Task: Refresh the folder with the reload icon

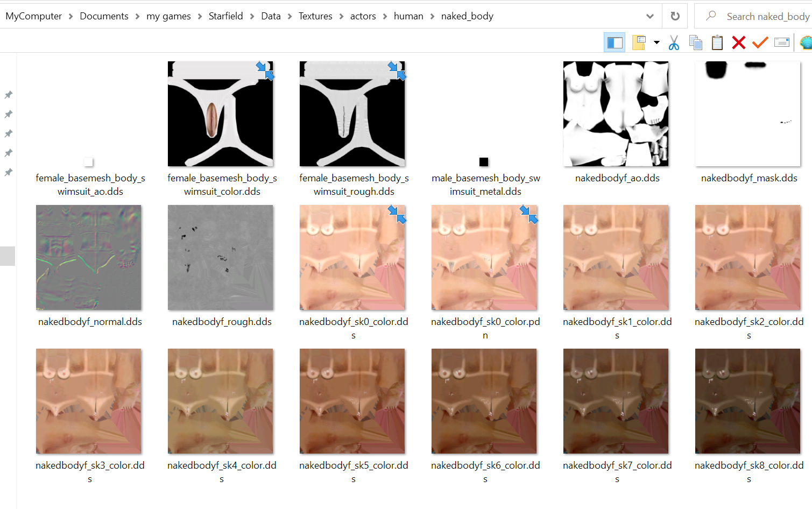Action: click(675, 16)
